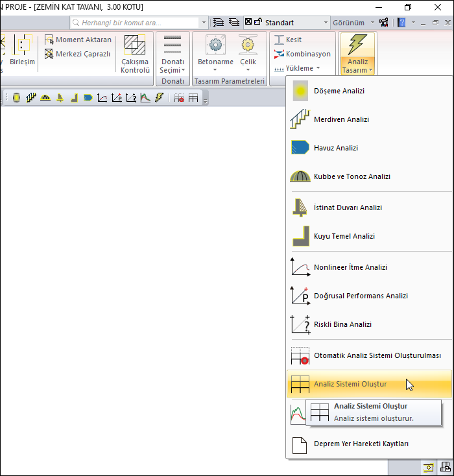Toggle the layer lock icon

point(258,21)
